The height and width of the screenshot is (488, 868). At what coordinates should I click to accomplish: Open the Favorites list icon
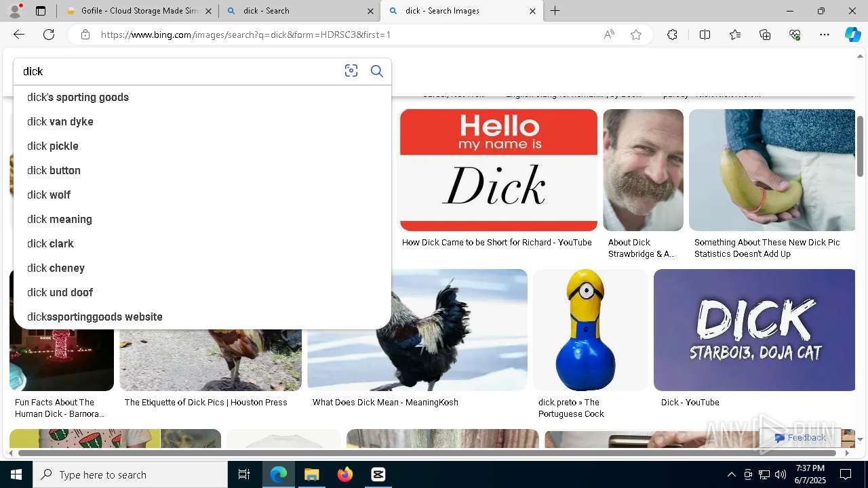(x=735, y=35)
